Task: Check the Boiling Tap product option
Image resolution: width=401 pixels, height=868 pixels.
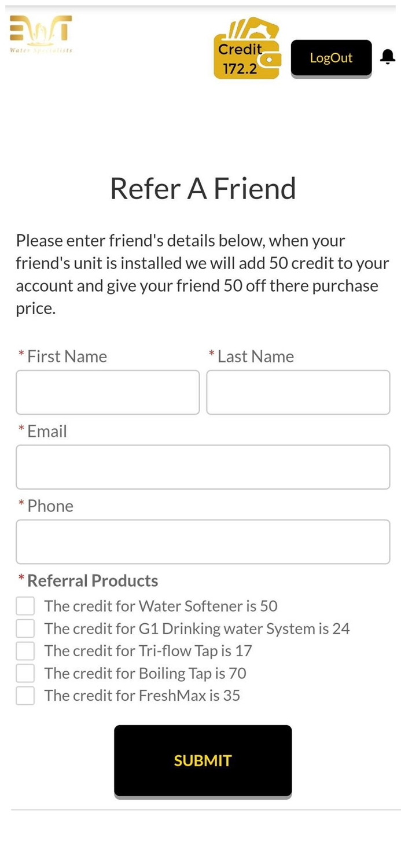Action: [25, 673]
